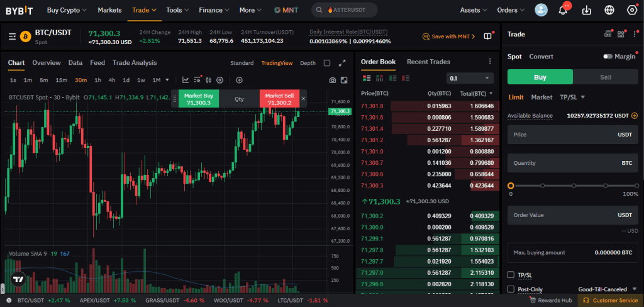Image resolution: width=644 pixels, height=307 pixels.
Task: Open the Bybit home logo
Action: tap(19, 10)
